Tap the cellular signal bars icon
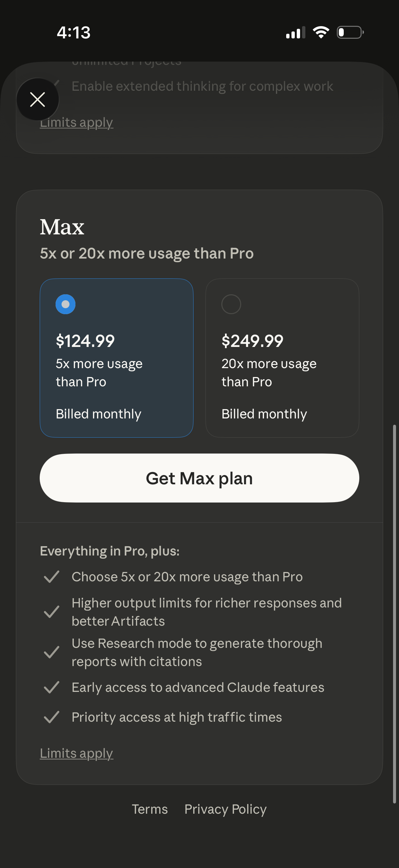 295,33
